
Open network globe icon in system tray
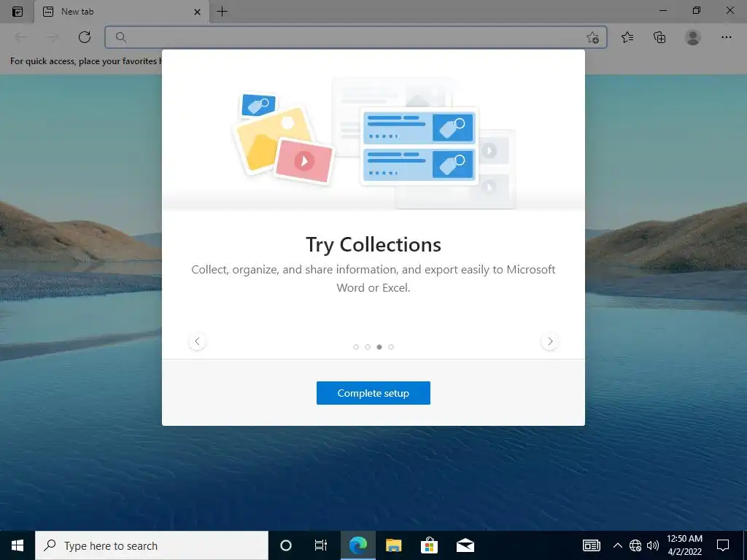tap(635, 545)
